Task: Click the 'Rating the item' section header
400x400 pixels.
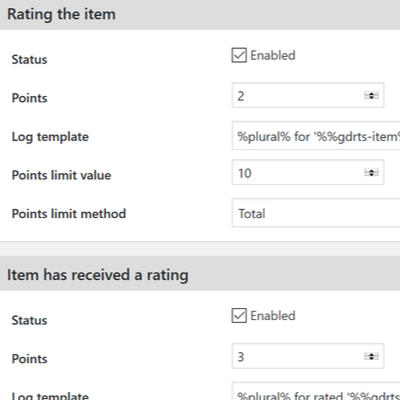Action: pyautogui.click(x=200, y=15)
